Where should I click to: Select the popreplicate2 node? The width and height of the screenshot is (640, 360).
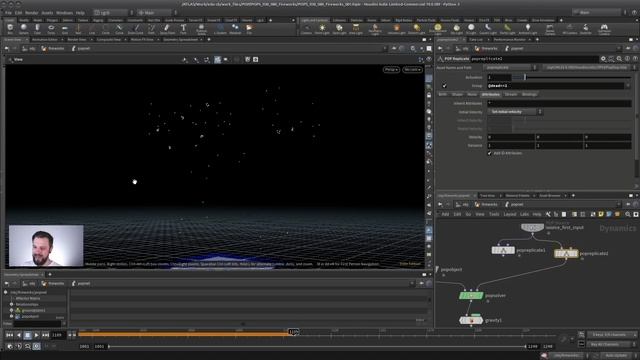[x=566, y=253]
